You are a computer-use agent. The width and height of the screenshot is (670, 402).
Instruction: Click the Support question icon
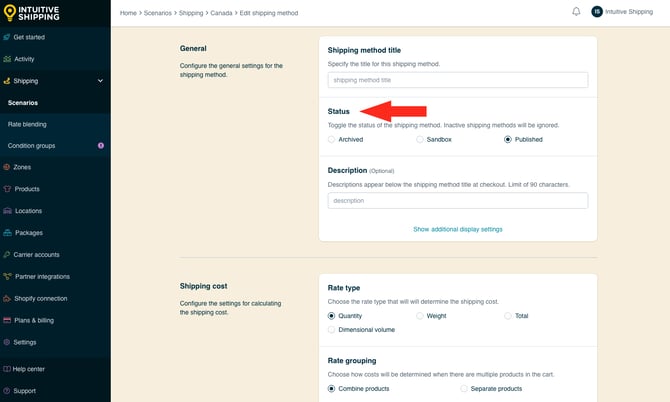[7, 390]
